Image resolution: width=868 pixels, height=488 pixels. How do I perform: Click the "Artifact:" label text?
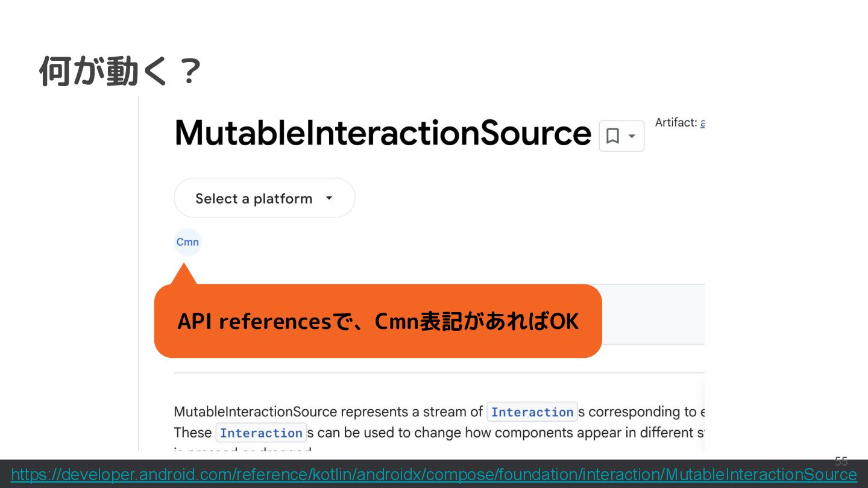676,123
